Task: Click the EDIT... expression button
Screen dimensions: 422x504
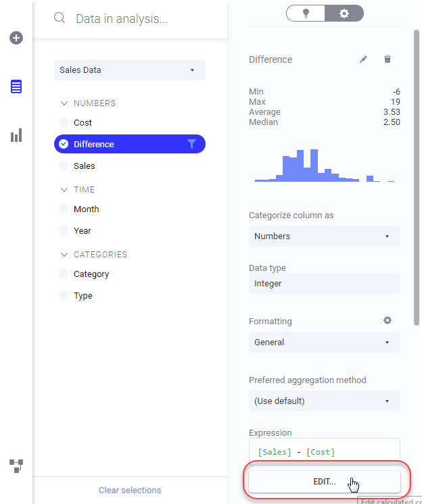Action: click(x=324, y=481)
